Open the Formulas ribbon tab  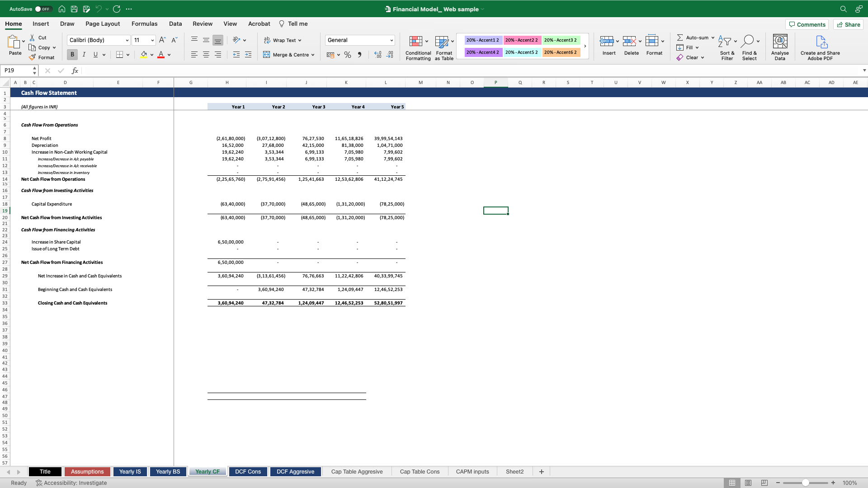[144, 24]
